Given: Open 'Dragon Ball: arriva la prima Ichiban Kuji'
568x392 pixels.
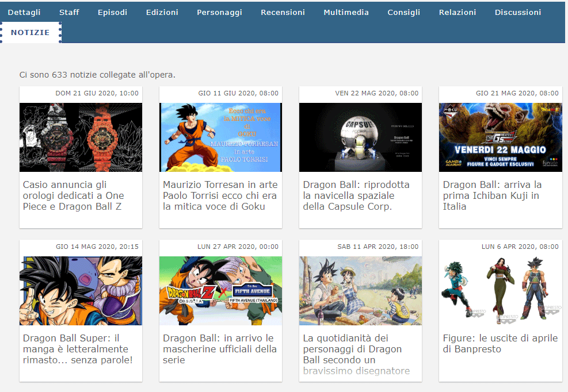Looking at the screenshot, I should (492, 195).
